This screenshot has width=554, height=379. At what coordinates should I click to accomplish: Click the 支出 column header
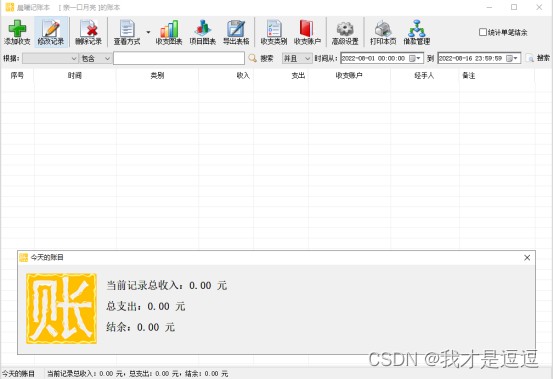click(281, 76)
